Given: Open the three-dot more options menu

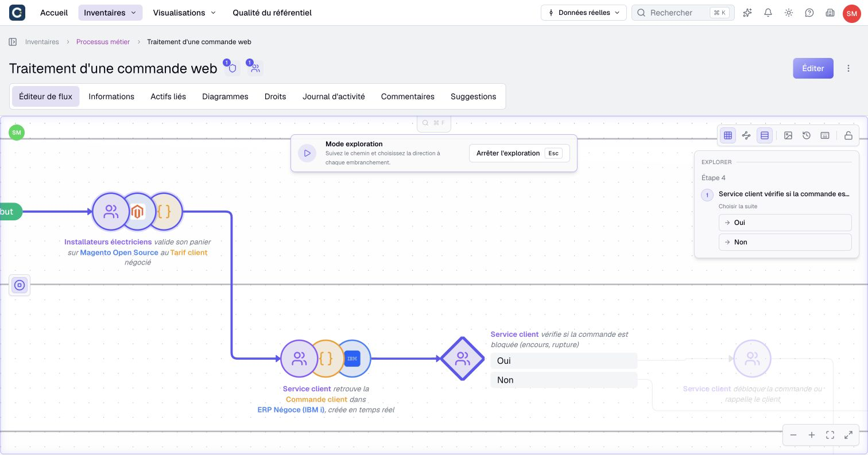Looking at the screenshot, I should pyautogui.click(x=848, y=68).
